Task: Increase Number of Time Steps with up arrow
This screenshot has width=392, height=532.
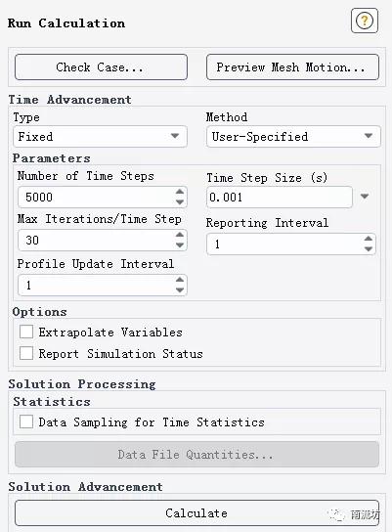Action: [180, 192]
